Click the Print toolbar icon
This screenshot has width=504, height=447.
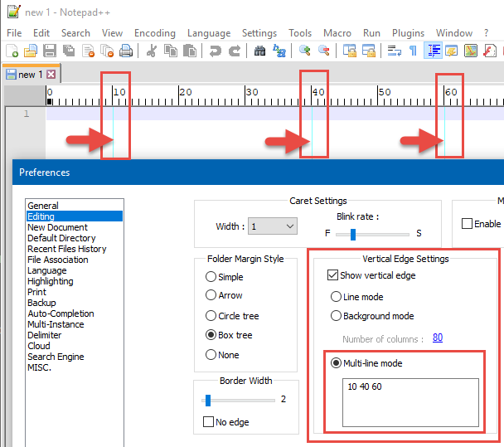click(x=126, y=51)
